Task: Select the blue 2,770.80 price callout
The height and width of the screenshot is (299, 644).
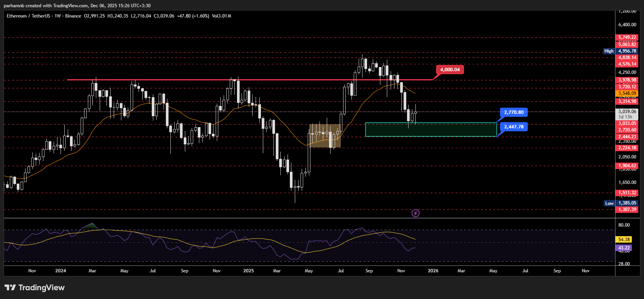Action: click(x=514, y=112)
